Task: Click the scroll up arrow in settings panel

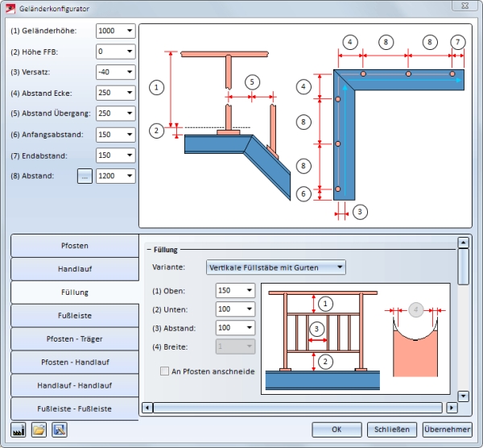Action: 463,242
